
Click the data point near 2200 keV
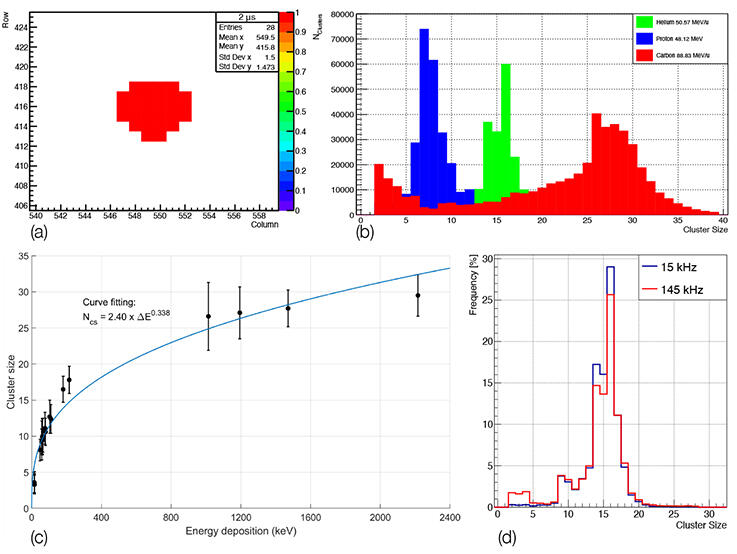[419, 295]
